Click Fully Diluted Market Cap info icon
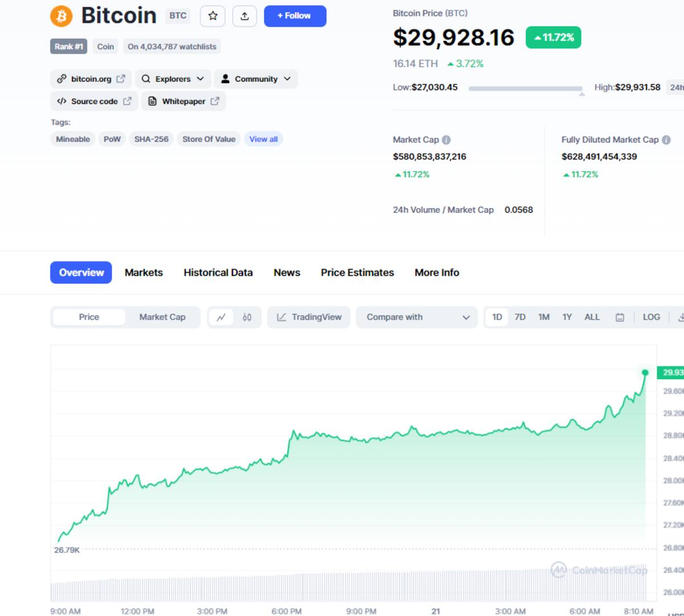The height and width of the screenshot is (616, 684). coord(666,140)
